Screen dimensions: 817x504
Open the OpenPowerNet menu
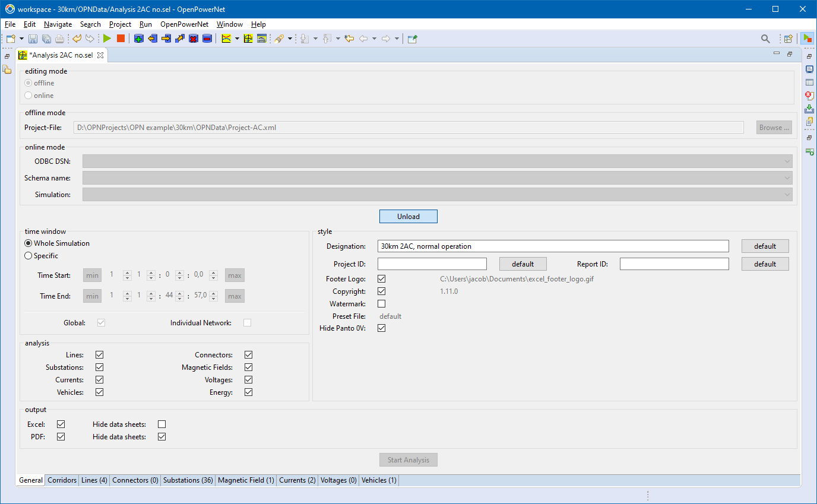(184, 24)
